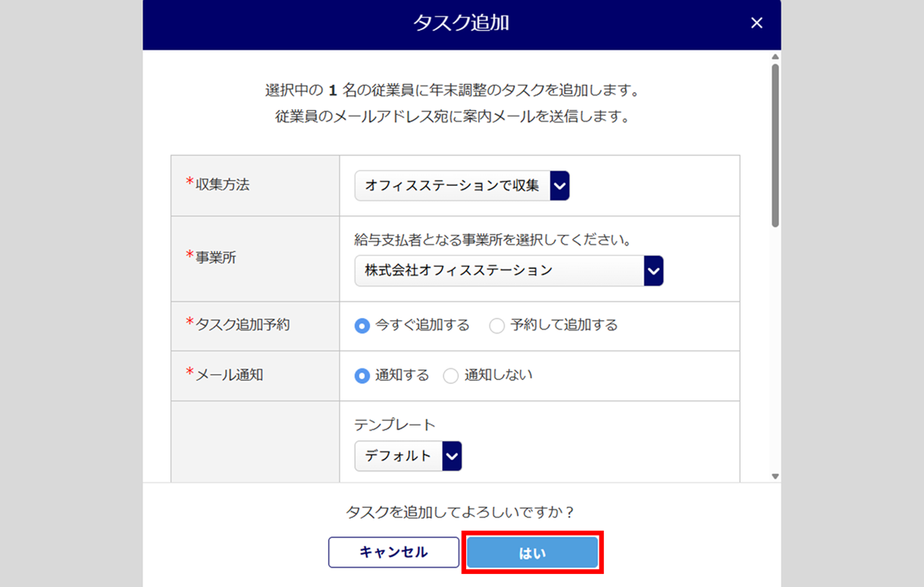Image resolution: width=924 pixels, height=587 pixels.
Task: Click the タスク追加予約 field label
Action: coord(242,324)
